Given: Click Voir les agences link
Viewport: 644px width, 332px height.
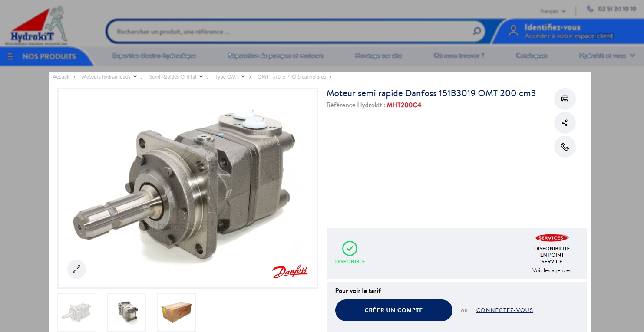Looking at the screenshot, I should pyautogui.click(x=552, y=270).
